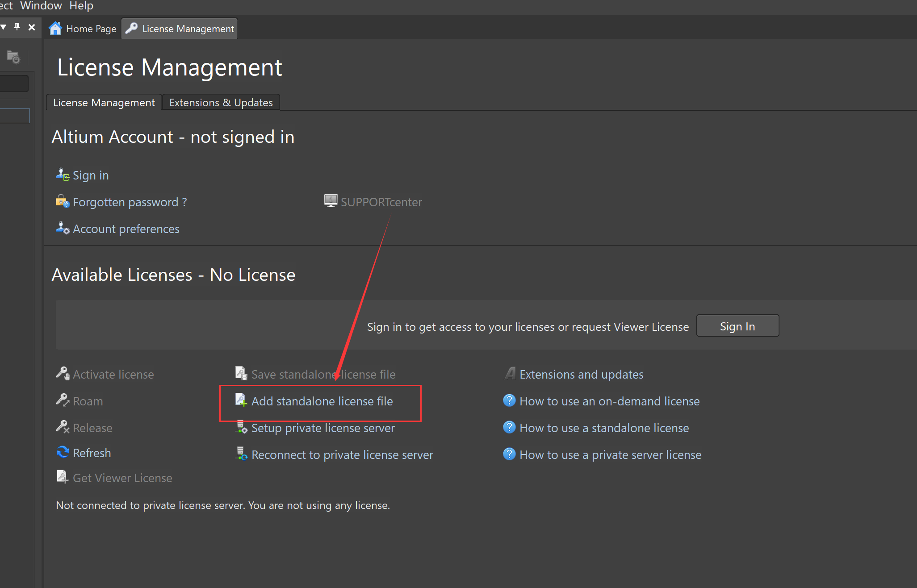Click the Save standalone license file text
Viewport: 917px width, 588px height.
(x=323, y=375)
